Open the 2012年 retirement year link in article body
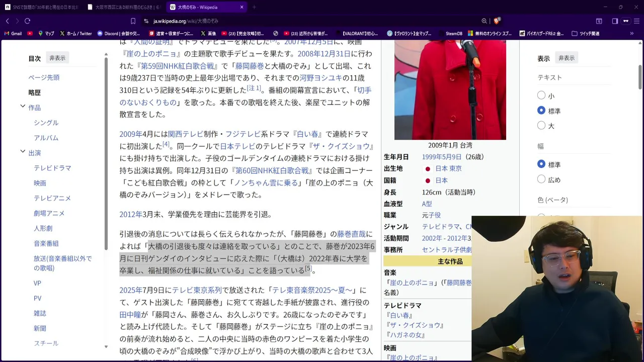This screenshot has width=644, height=362. (131, 215)
